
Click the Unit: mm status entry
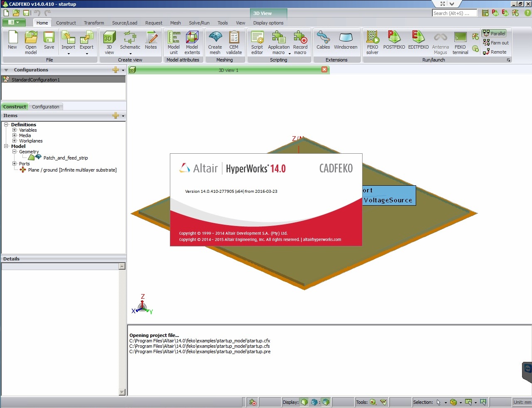point(522,402)
